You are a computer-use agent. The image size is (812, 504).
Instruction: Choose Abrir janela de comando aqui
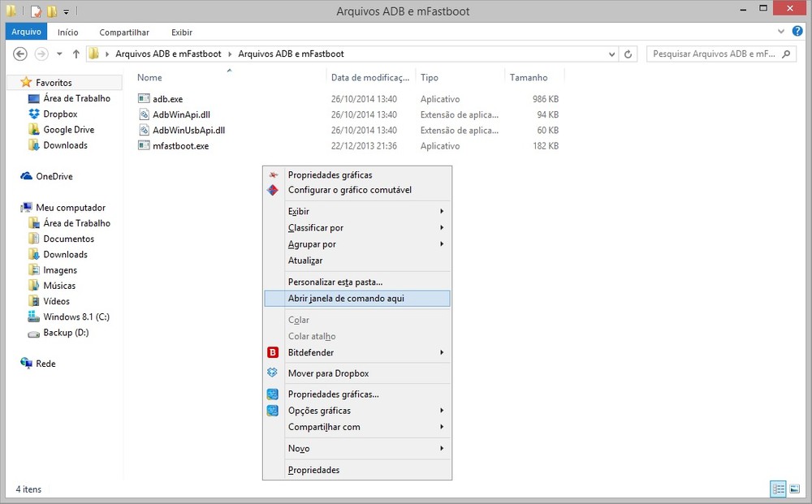pos(346,299)
